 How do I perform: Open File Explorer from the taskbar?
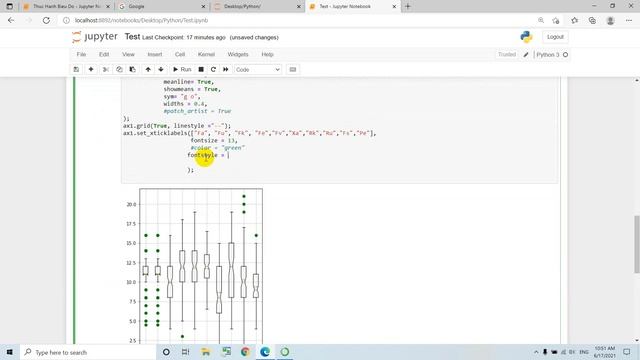[x=205, y=352]
